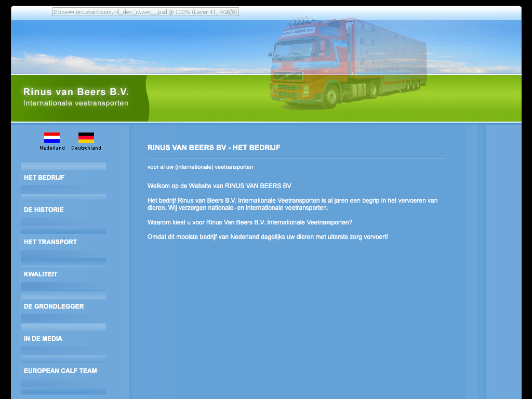
Task: Open the HET BEDRIJF menu item
Action: tap(44, 178)
